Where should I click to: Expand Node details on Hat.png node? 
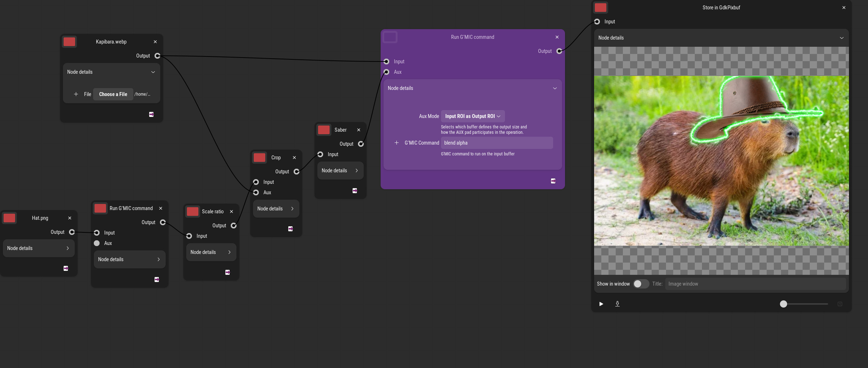pos(38,248)
